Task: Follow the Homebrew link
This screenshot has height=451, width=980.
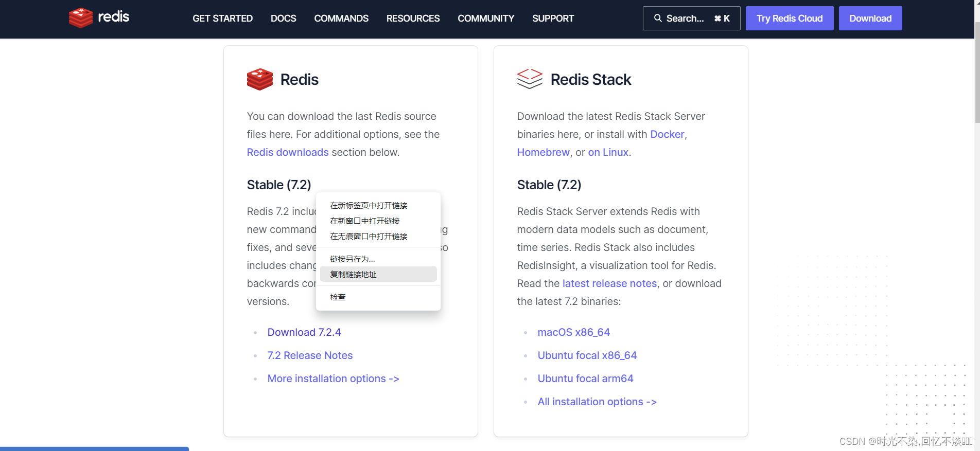Action: [543, 152]
